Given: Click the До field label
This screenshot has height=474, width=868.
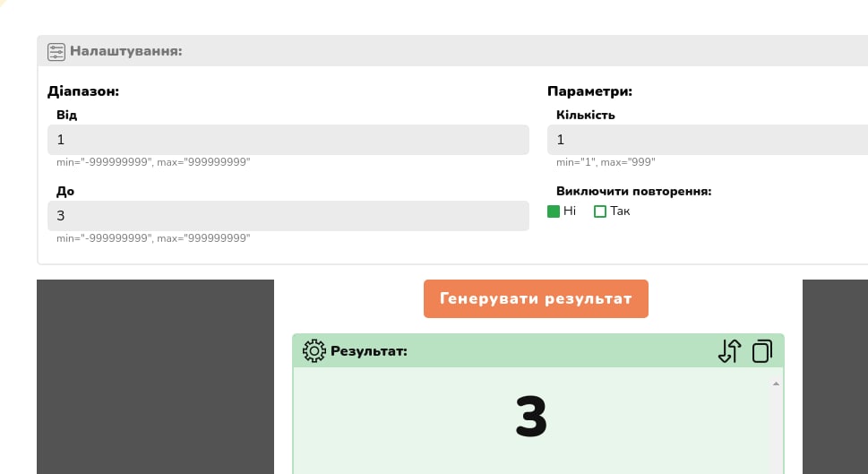Looking at the screenshot, I should click(65, 192).
